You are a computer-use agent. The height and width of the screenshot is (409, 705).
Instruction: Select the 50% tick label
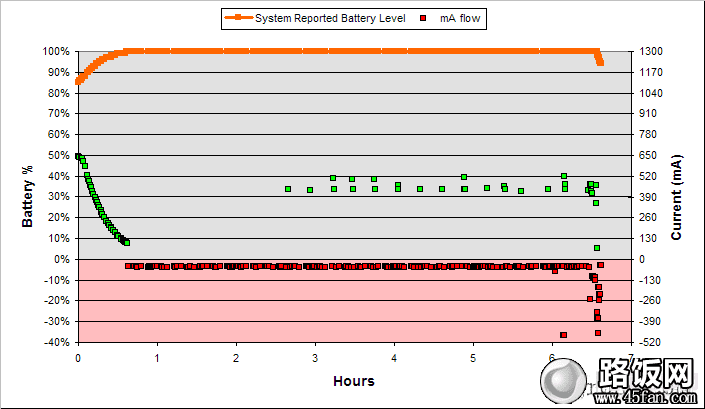pos(58,156)
